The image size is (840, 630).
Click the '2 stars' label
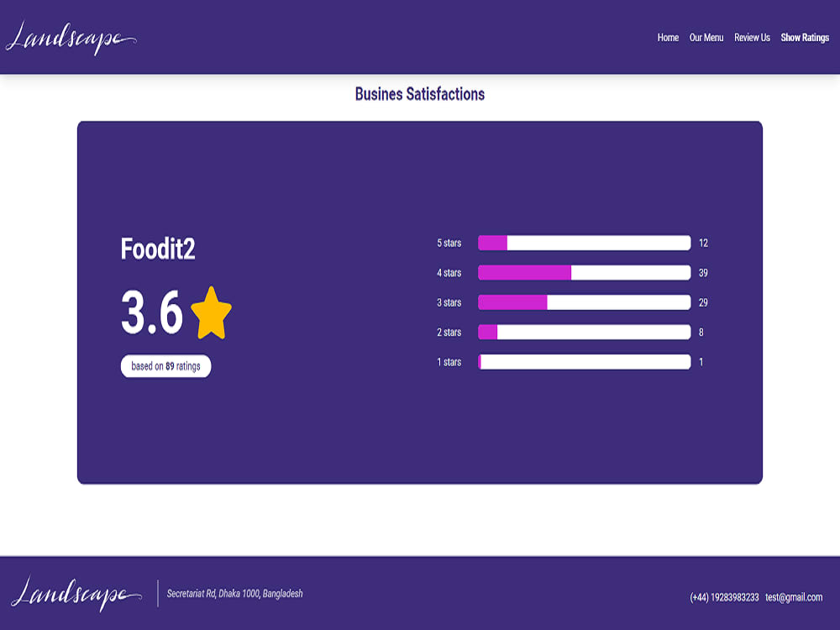[x=449, y=332]
